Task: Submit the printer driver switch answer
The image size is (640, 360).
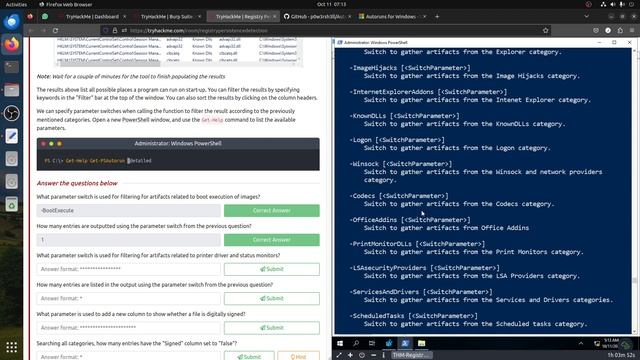Action: [272, 269]
